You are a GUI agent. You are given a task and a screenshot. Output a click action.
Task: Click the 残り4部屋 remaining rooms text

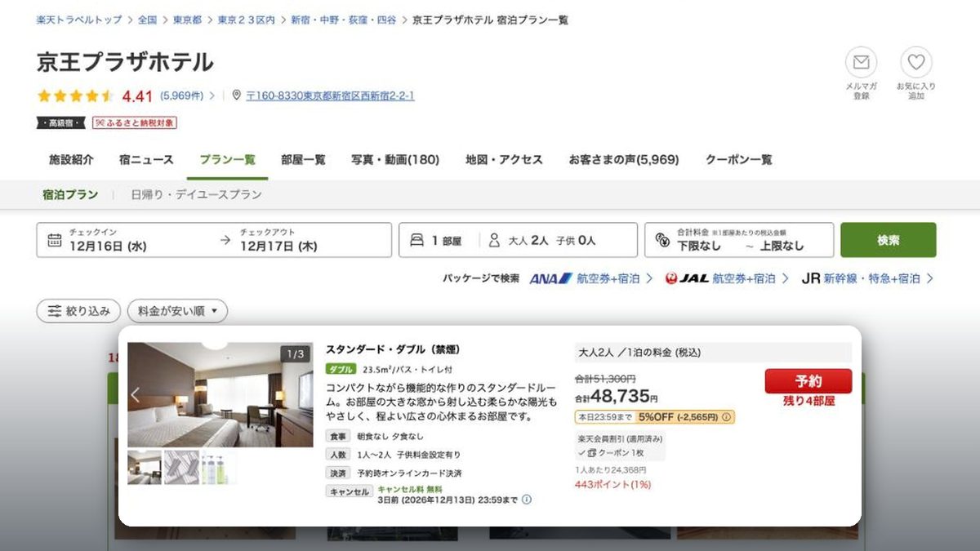point(808,402)
